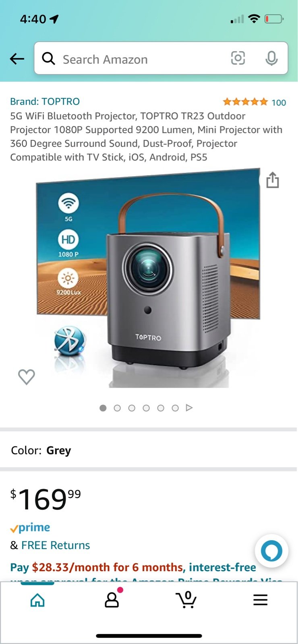The image size is (298, 644).
Task: Open the Brand: TOPTRO link
Action: (x=45, y=101)
